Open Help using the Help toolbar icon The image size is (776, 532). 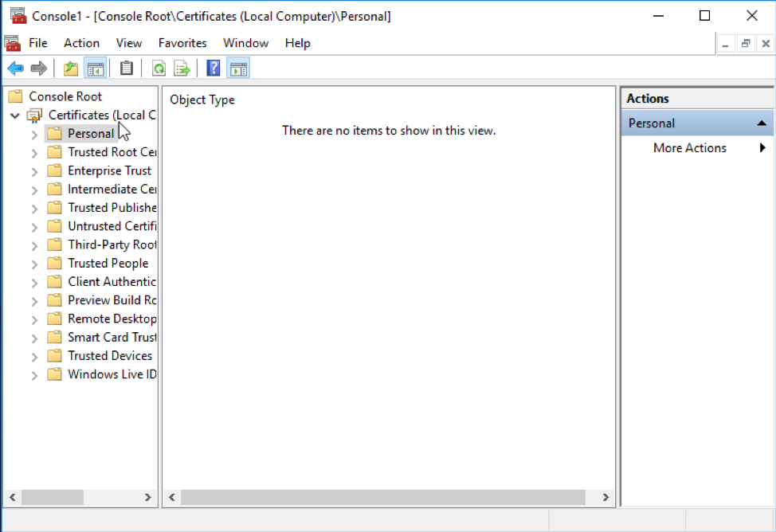click(213, 68)
